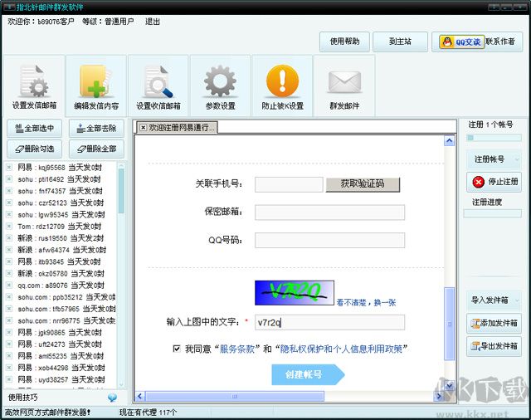Open 参数设置 gear icon
This screenshot has width=531, height=420.
pyautogui.click(x=220, y=86)
